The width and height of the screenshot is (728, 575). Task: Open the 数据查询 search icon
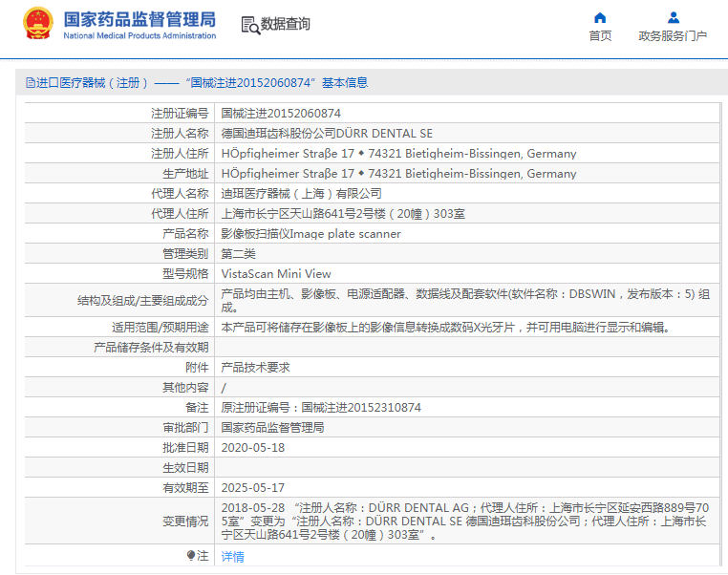[250, 25]
